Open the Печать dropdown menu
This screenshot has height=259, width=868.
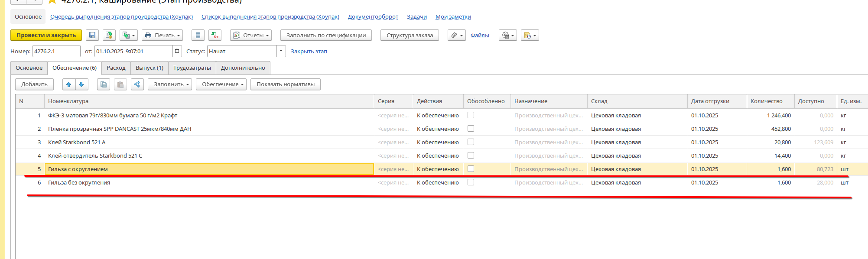pyautogui.click(x=162, y=36)
